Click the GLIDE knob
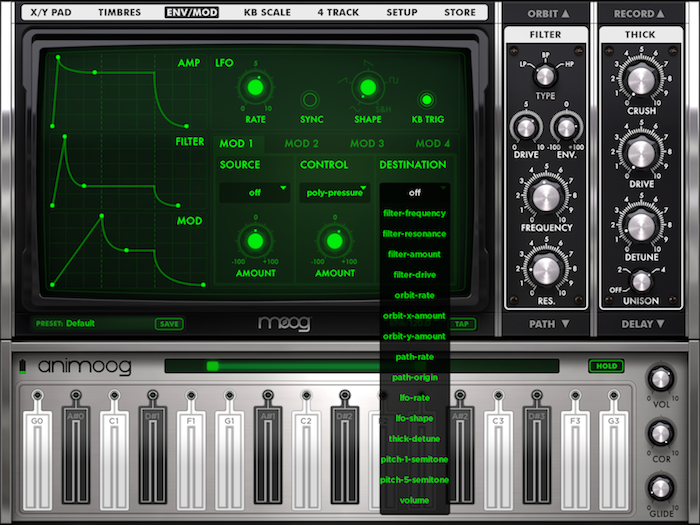Screen dimensions: 700x525 click(661, 488)
